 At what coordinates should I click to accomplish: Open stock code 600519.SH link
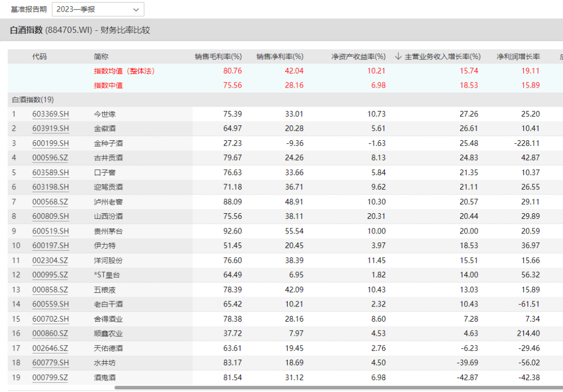coord(51,231)
